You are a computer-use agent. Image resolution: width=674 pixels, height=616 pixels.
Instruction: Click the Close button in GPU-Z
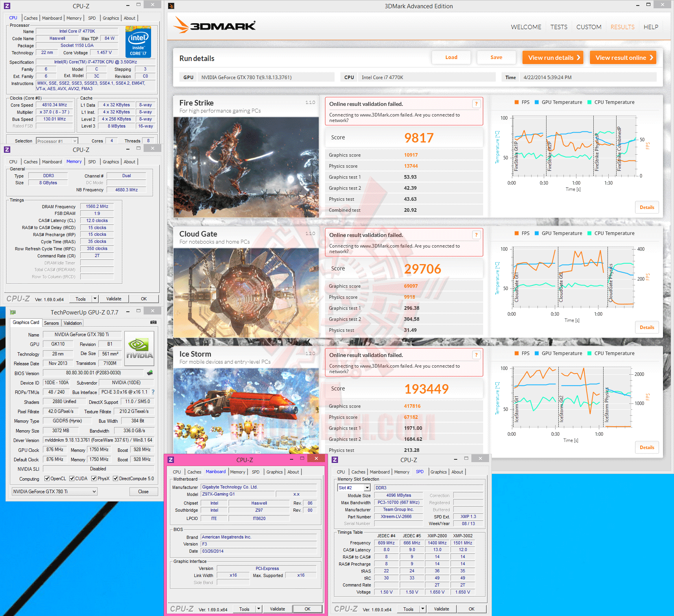coord(144,492)
